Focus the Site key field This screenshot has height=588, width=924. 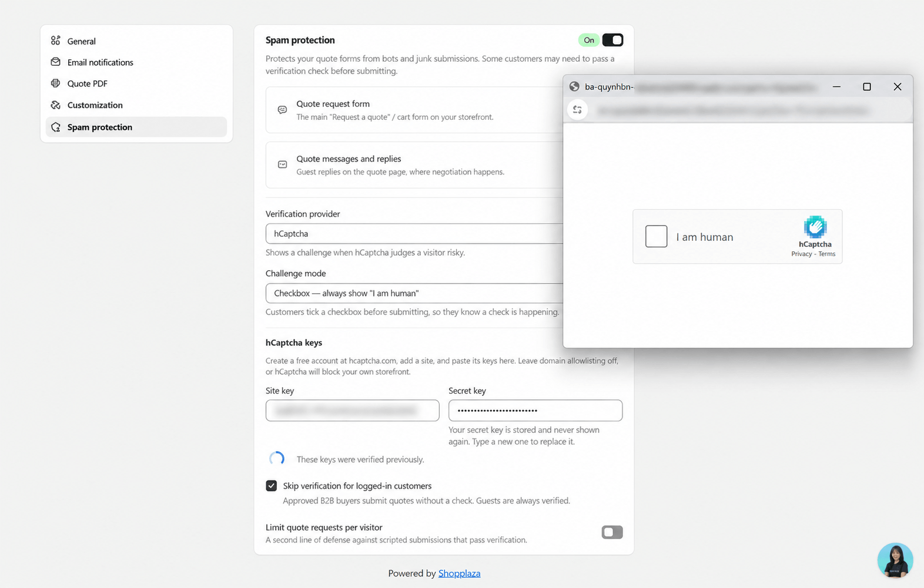pyautogui.click(x=352, y=411)
